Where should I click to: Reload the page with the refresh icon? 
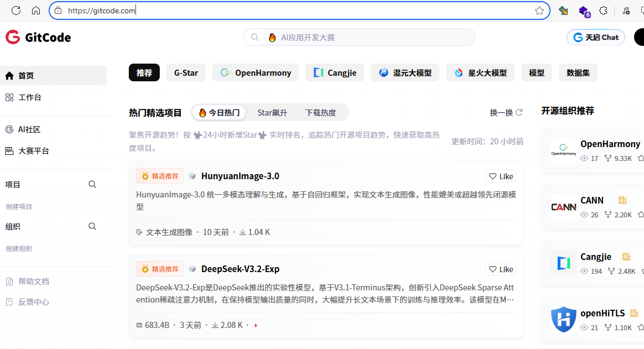click(x=16, y=11)
